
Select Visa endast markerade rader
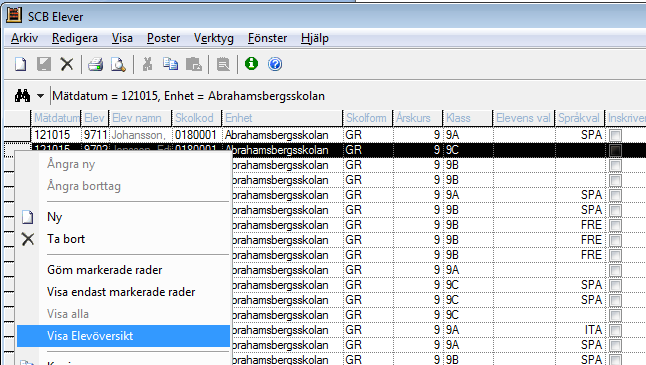(x=123, y=292)
